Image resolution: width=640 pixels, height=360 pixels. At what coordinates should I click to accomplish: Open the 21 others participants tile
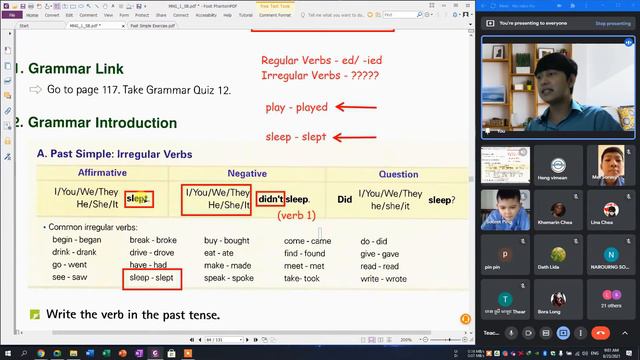click(611, 298)
